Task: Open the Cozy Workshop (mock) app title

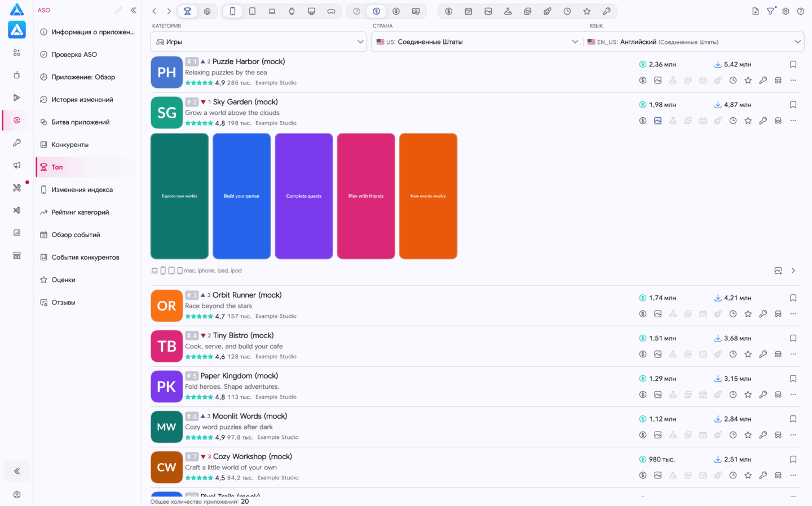Action: click(253, 456)
